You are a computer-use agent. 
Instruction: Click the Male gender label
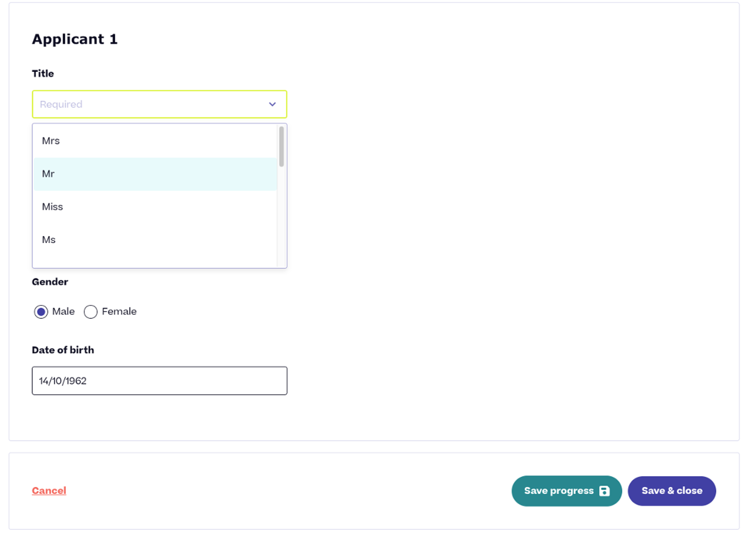pos(63,312)
